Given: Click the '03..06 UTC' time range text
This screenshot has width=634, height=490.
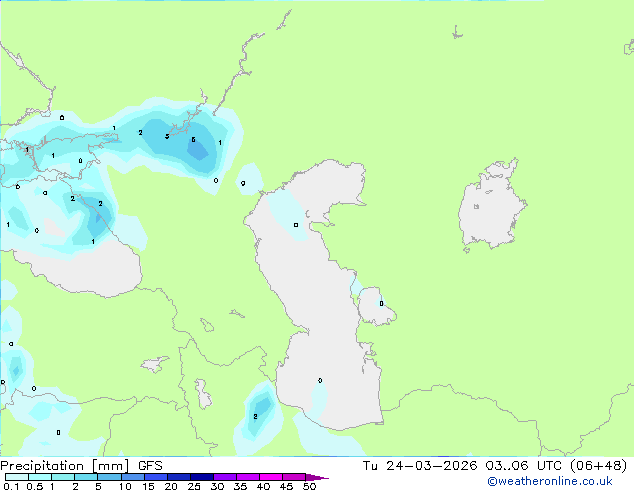Looking at the screenshot, I should (x=524, y=466).
